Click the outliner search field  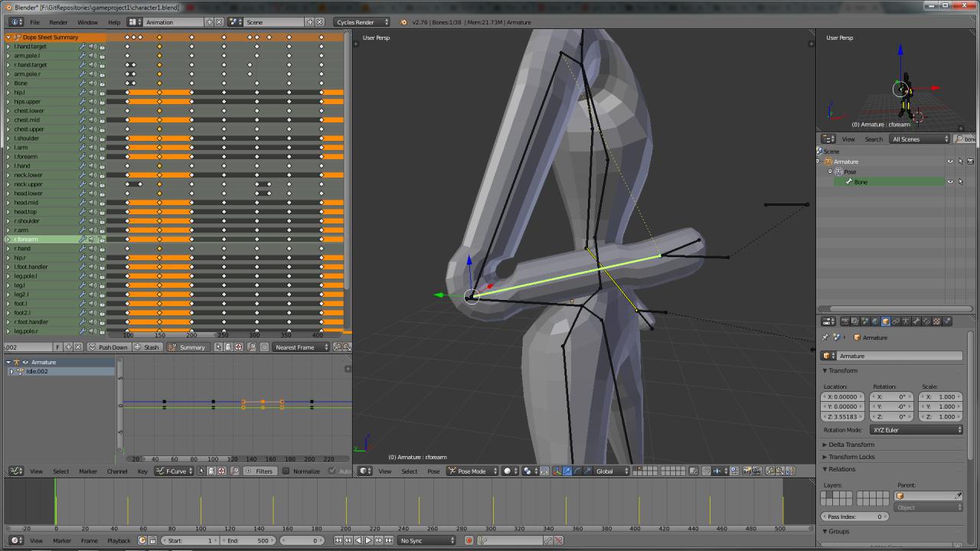coord(965,139)
